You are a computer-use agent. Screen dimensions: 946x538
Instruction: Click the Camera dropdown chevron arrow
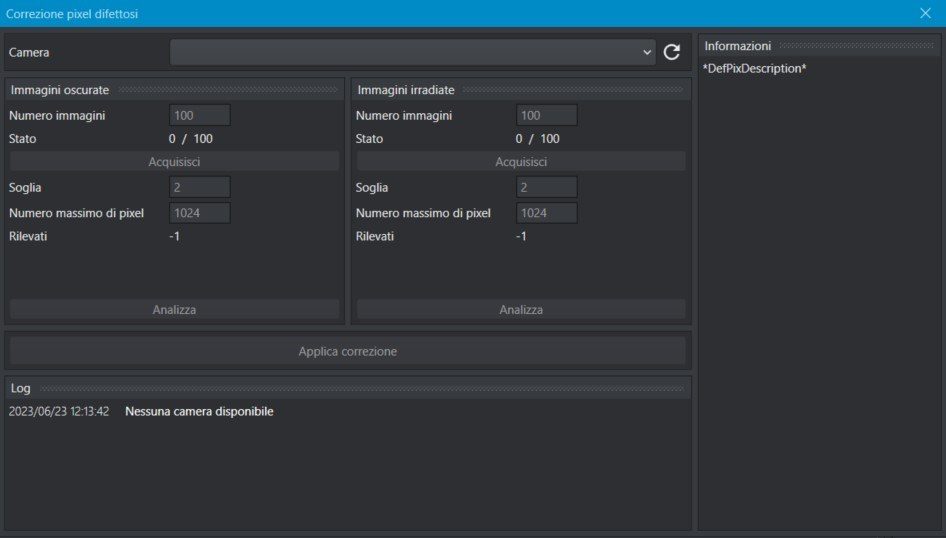click(x=647, y=52)
